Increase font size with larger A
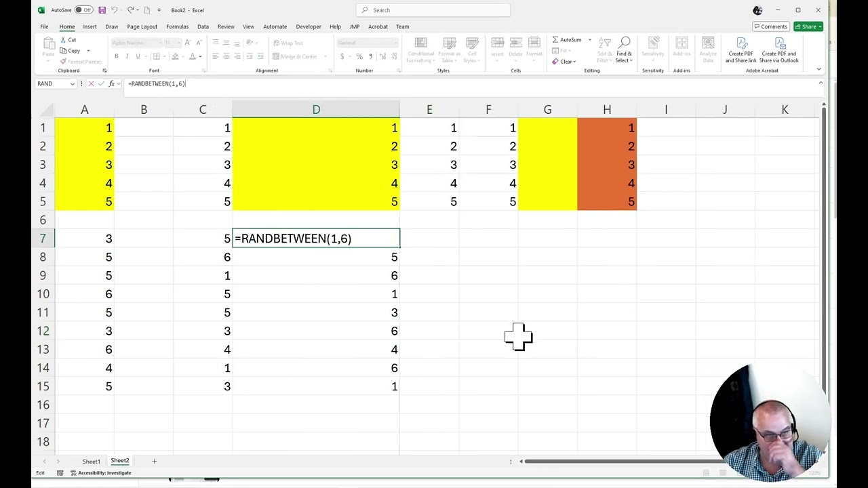Image resolution: width=868 pixels, height=488 pixels. 189,43
